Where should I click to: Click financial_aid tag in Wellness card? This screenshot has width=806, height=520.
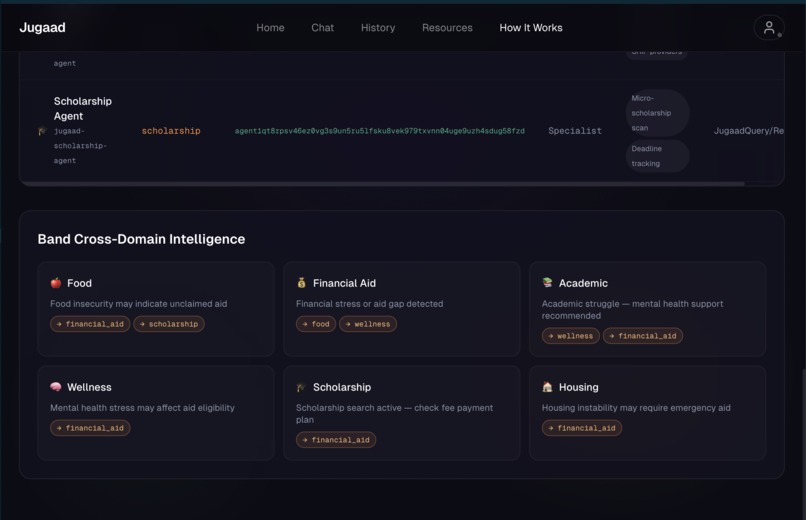point(90,428)
